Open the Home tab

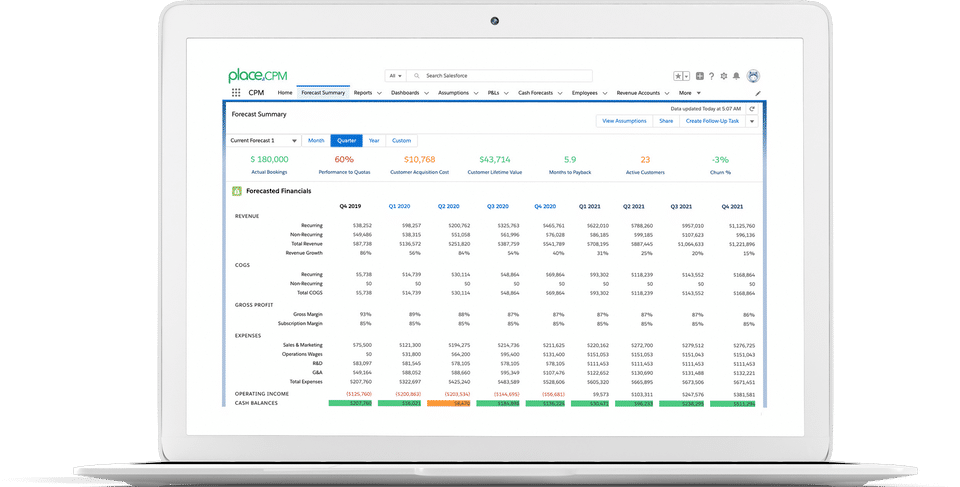285,93
